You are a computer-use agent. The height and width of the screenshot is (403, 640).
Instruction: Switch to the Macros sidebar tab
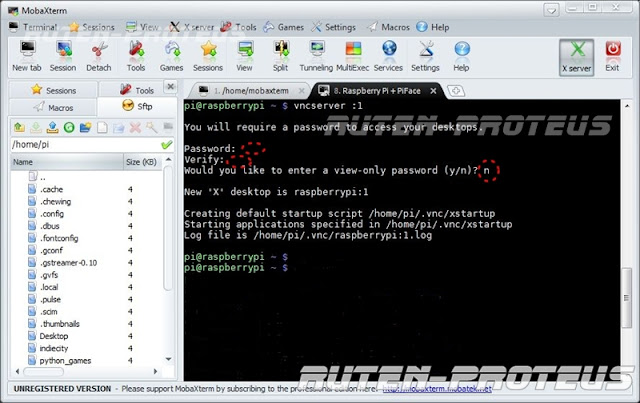[x=53, y=107]
